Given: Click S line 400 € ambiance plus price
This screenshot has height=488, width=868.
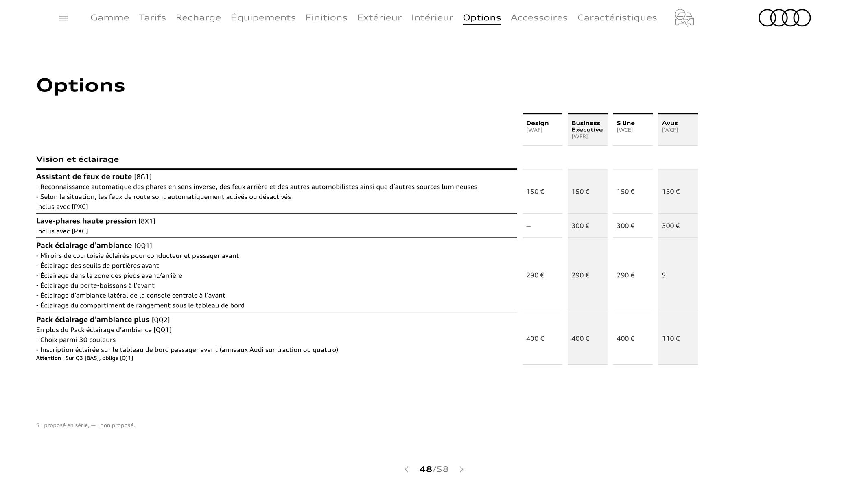Looking at the screenshot, I should (625, 338).
